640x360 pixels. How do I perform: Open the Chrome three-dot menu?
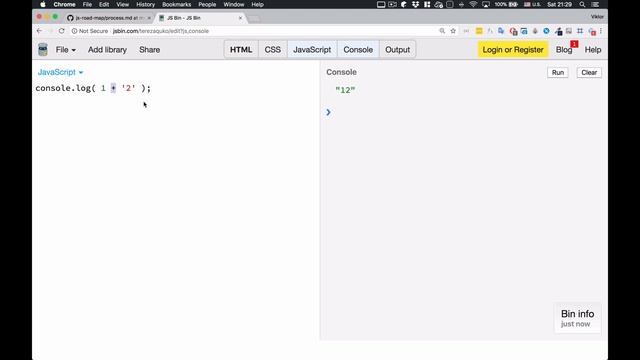tap(601, 31)
